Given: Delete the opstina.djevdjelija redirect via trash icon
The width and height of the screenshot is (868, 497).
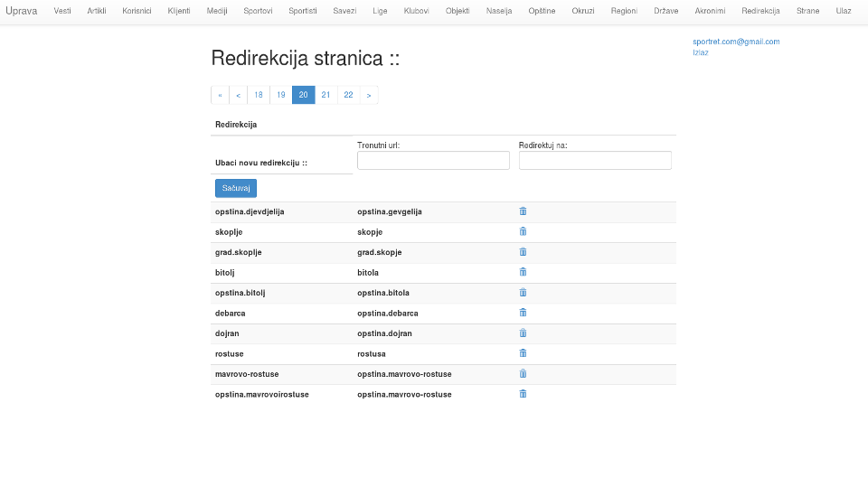Looking at the screenshot, I should point(523,211).
